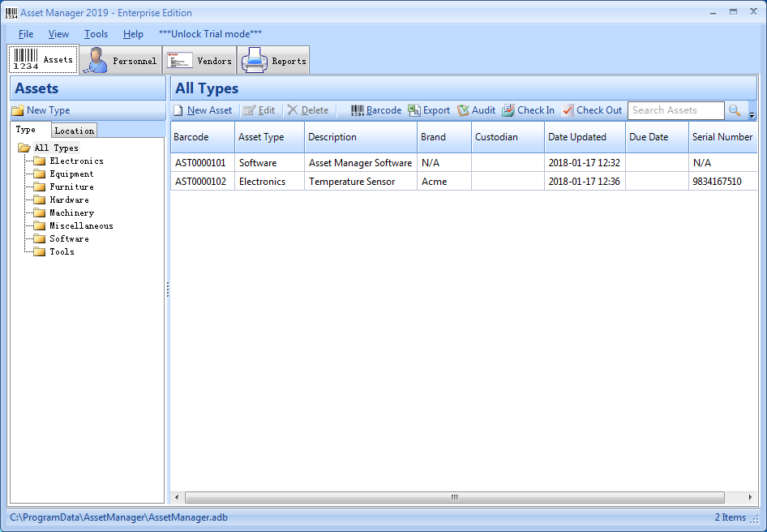Open the toolbar overflow dropdown arrow
This screenshot has width=767, height=532.
click(x=752, y=115)
